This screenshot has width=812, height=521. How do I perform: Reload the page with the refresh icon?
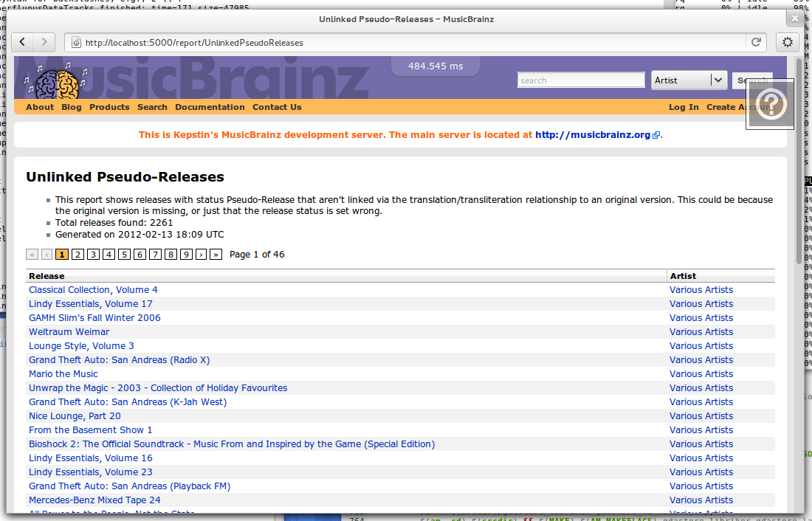[x=756, y=43]
